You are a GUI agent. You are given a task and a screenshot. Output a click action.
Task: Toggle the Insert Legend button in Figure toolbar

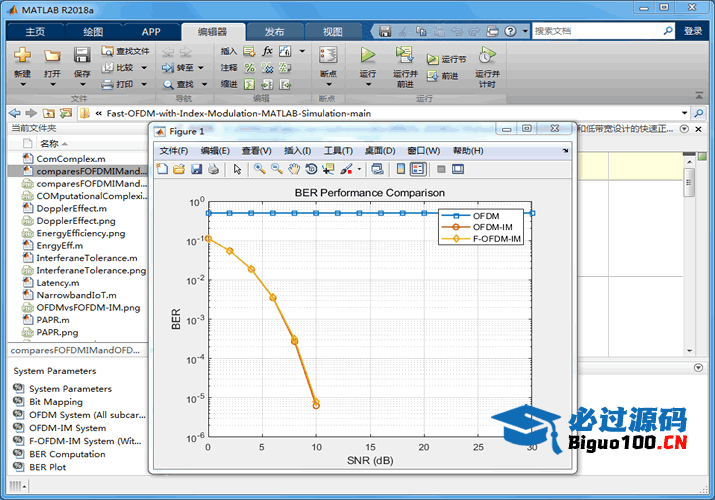(x=417, y=169)
